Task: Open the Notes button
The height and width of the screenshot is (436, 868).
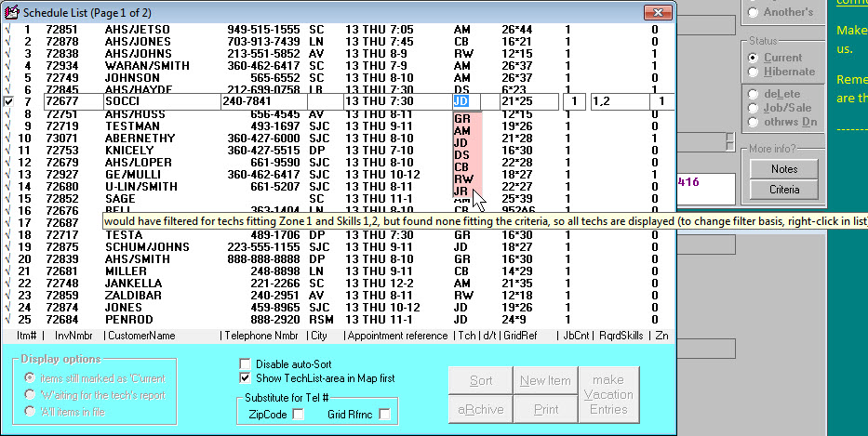Action: point(783,169)
